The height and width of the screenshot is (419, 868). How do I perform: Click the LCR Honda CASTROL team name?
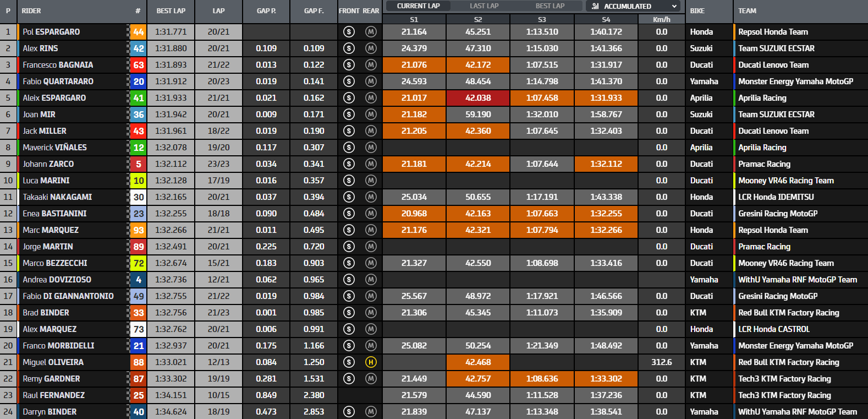[773, 329]
